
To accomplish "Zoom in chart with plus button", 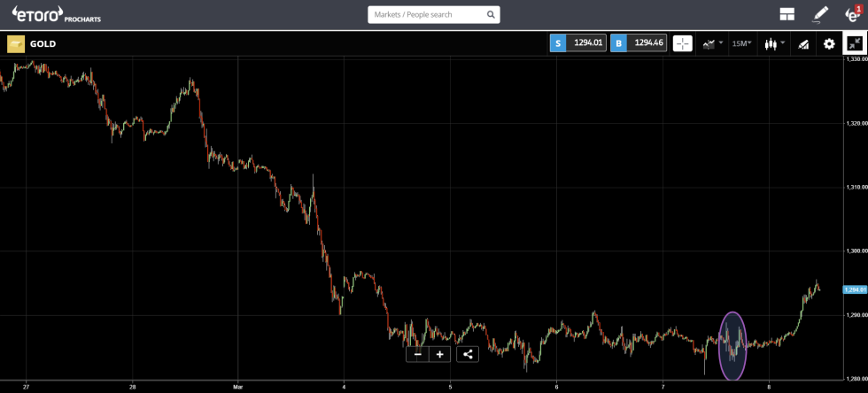I will point(439,354).
